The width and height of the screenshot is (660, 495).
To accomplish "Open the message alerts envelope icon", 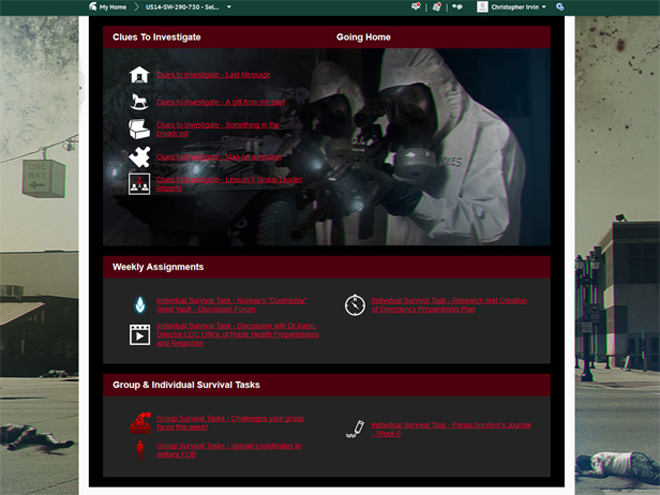I will point(416,7).
